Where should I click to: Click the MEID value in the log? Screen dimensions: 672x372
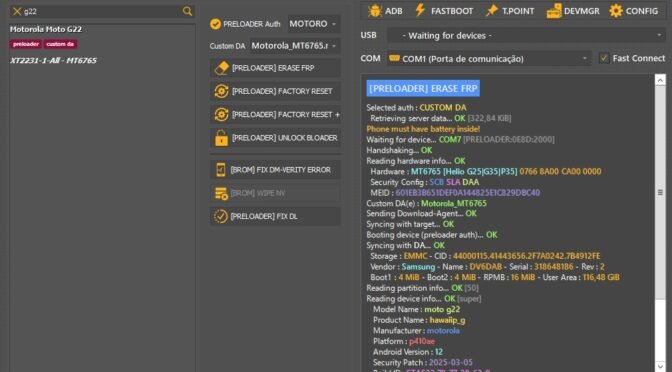point(468,193)
